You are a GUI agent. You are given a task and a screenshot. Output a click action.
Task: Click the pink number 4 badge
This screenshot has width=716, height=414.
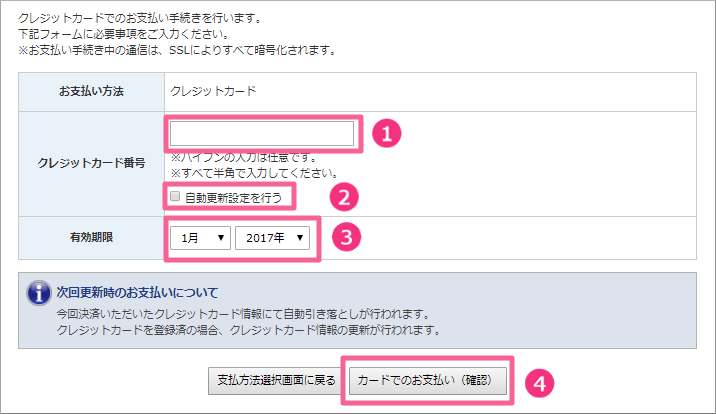click(x=539, y=383)
